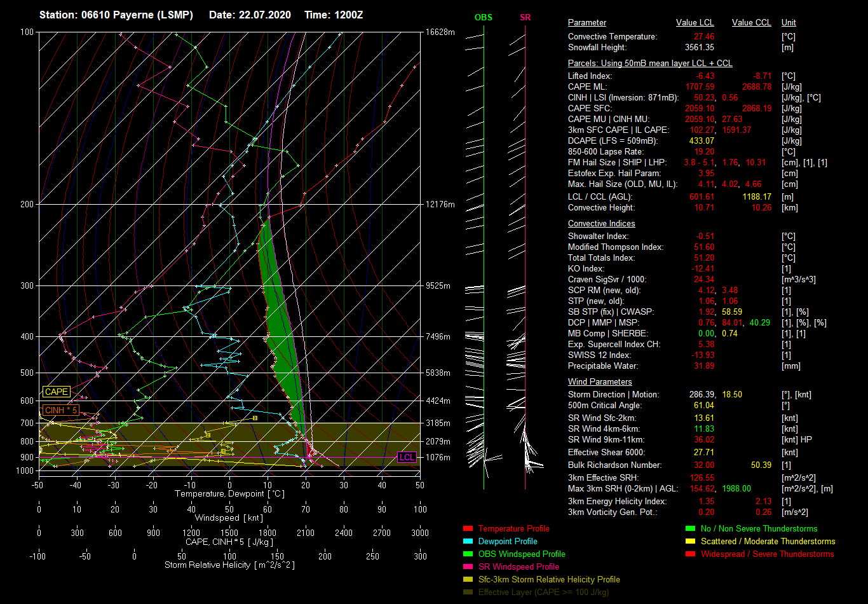The image size is (868, 604).
Task: Click the Value LCL column header
Action: coord(695,23)
